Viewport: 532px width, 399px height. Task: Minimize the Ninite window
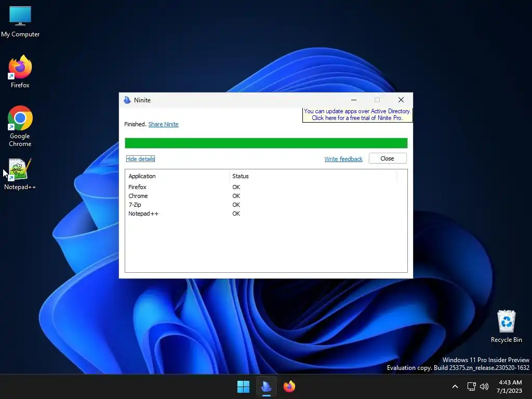pos(353,100)
